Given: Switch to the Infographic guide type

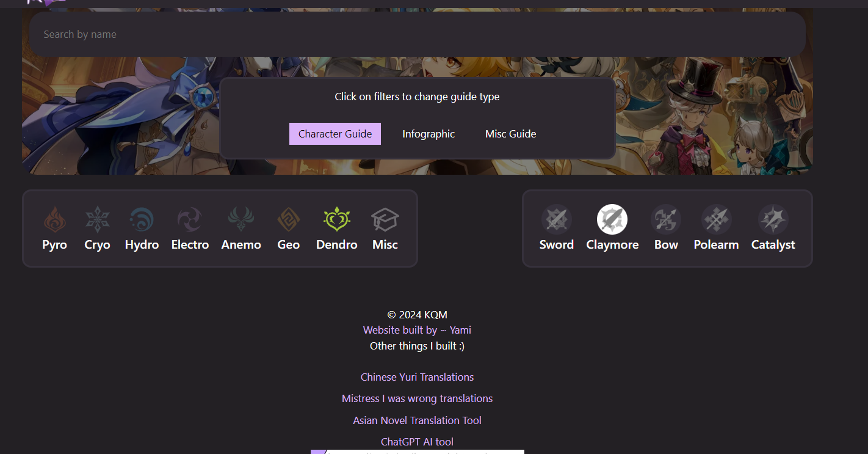Looking at the screenshot, I should 429,134.
